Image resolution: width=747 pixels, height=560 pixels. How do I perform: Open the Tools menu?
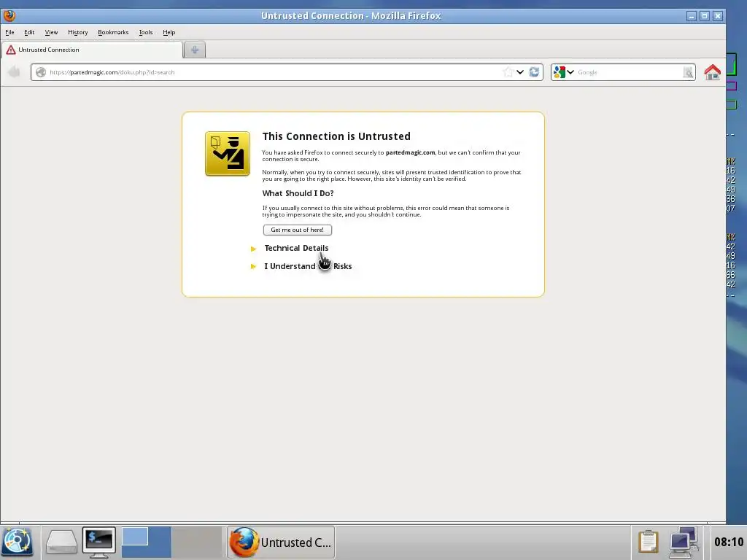click(146, 32)
